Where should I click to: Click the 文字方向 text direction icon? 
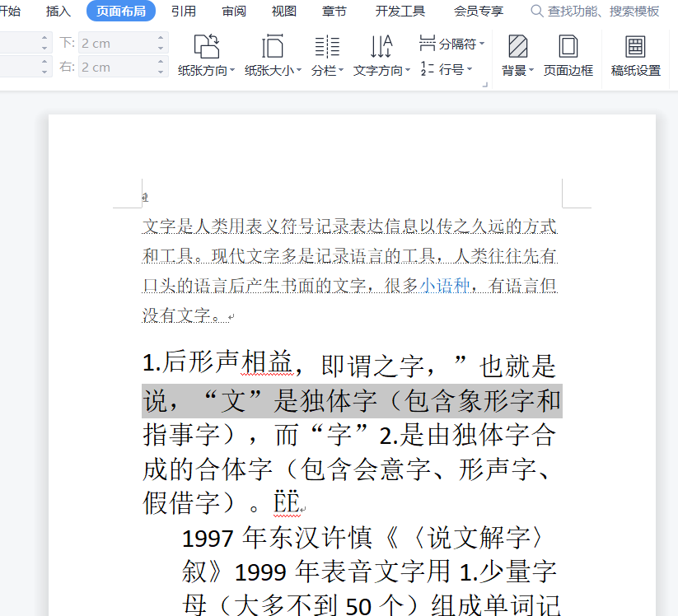coord(381,46)
